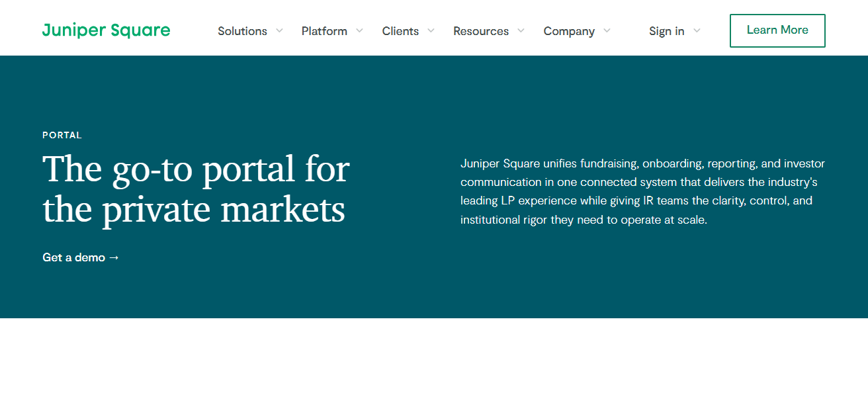Viewport: 868px width, 397px height.
Task: Click the Juniper Square logo
Action: (106, 30)
